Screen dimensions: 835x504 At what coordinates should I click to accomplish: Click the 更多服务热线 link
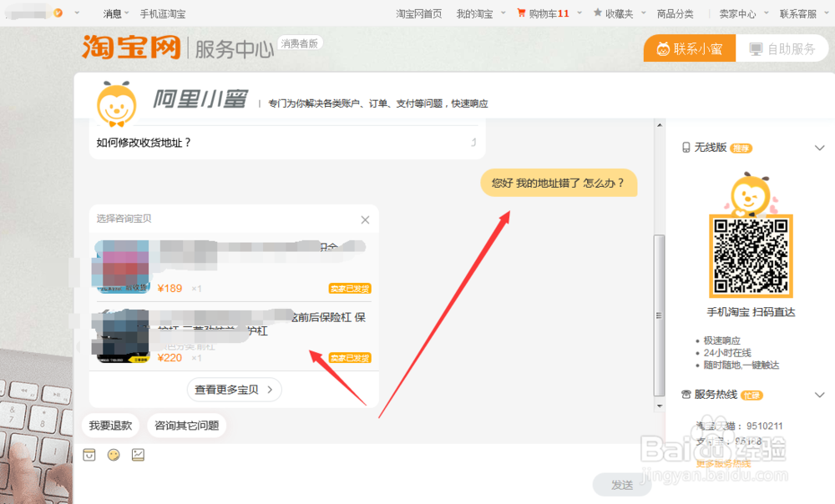[723, 464]
